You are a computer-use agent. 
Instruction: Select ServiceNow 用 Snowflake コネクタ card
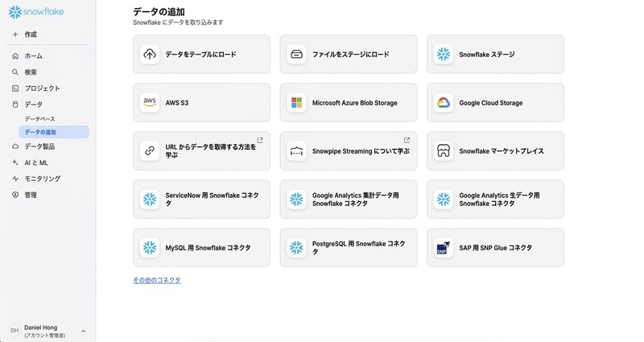(201, 200)
